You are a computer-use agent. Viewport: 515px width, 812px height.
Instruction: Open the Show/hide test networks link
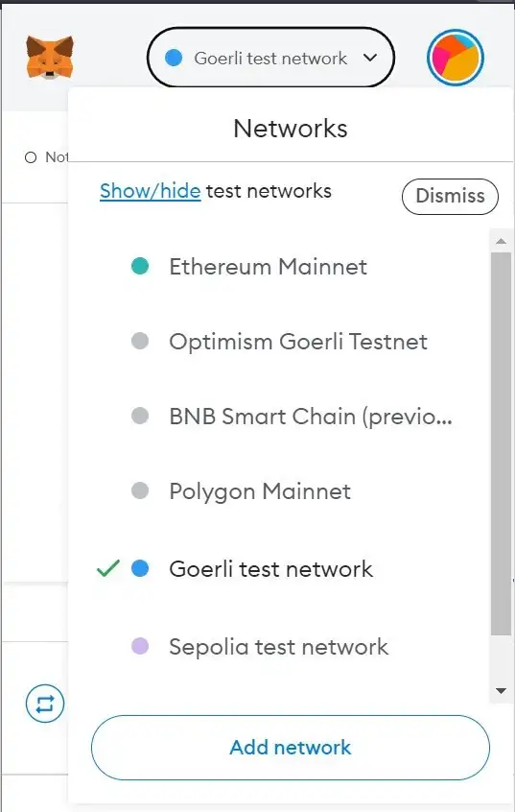[151, 191]
